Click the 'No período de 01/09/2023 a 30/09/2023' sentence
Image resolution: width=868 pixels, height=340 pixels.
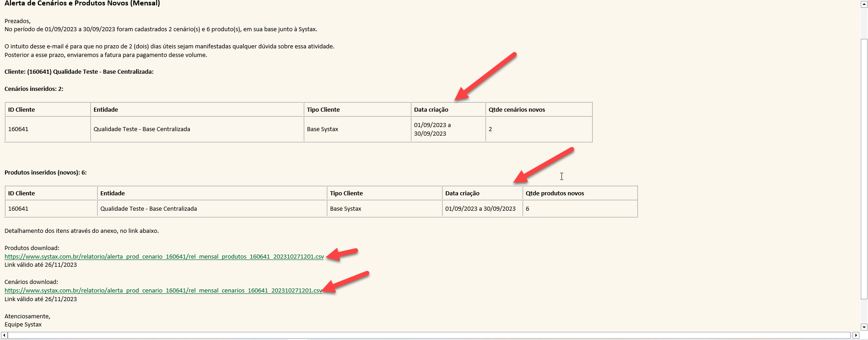[x=161, y=29]
